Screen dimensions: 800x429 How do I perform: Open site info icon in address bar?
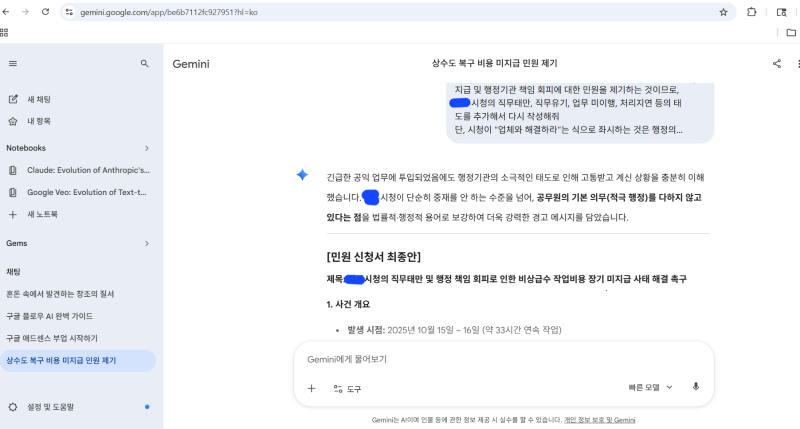click(69, 12)
